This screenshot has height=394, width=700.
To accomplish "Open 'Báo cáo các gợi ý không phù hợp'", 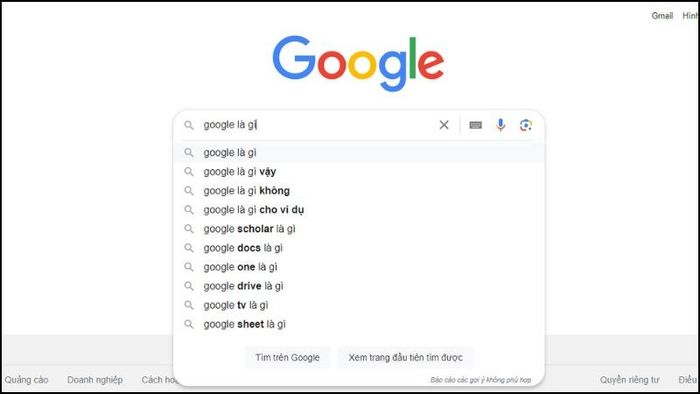I will tap(481, 380).
